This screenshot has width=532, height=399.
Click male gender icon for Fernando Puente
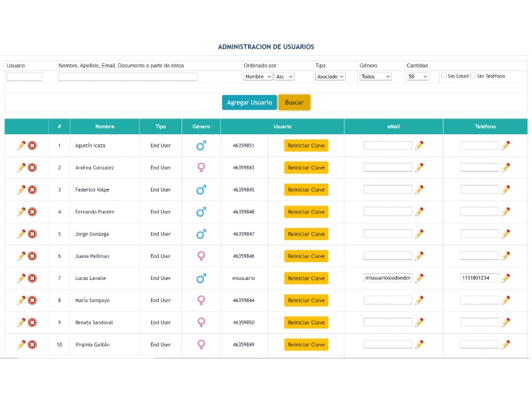pos(201,211)
